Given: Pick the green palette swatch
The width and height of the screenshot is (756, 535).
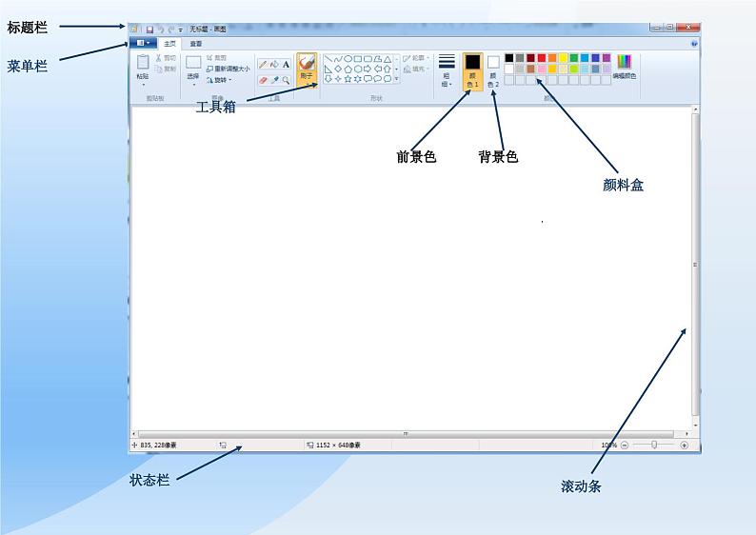Looking at the screenshot, I should click(574, 58).
